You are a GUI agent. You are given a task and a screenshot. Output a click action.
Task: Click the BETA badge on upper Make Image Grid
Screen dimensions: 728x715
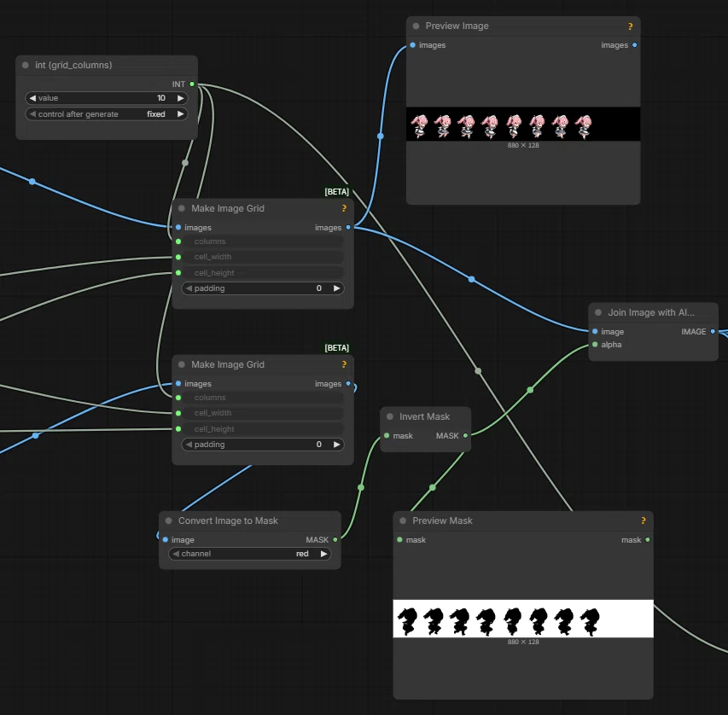tap(336, 192)
